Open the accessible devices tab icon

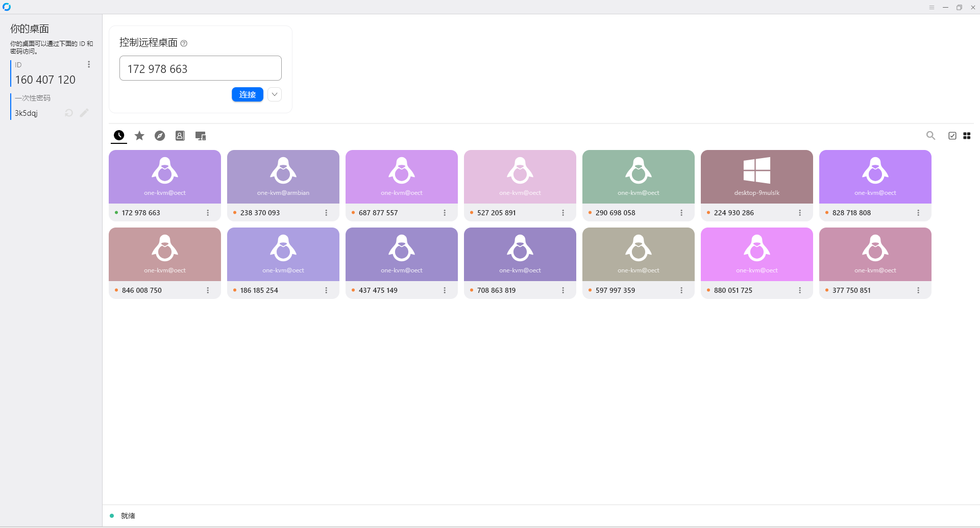pyautogui.click(x=201, y=136)
